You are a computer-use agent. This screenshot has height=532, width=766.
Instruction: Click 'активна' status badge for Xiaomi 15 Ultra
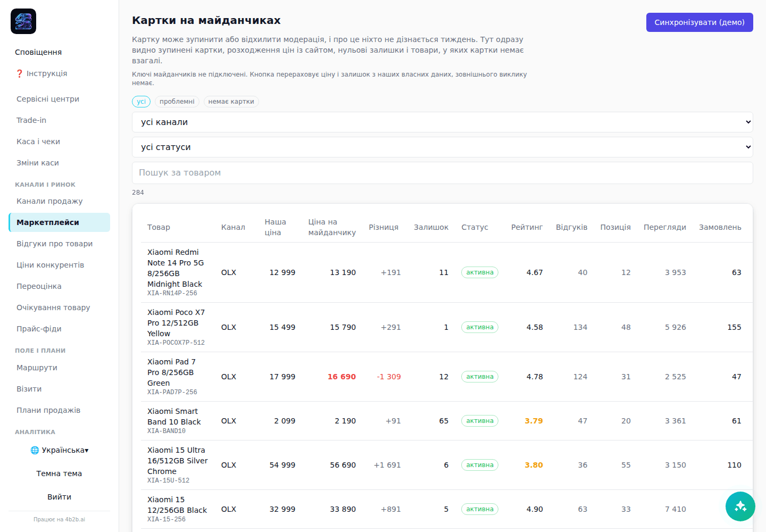480,465
